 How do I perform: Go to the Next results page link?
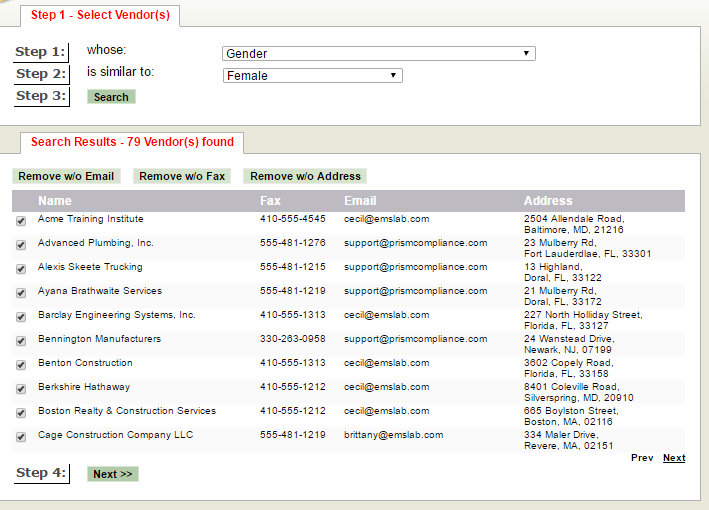(674, 458)
